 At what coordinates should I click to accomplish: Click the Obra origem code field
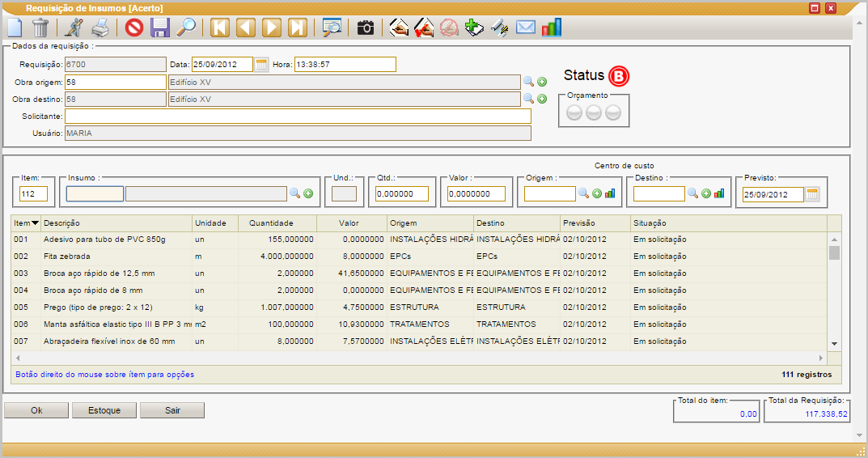point(115,82)
